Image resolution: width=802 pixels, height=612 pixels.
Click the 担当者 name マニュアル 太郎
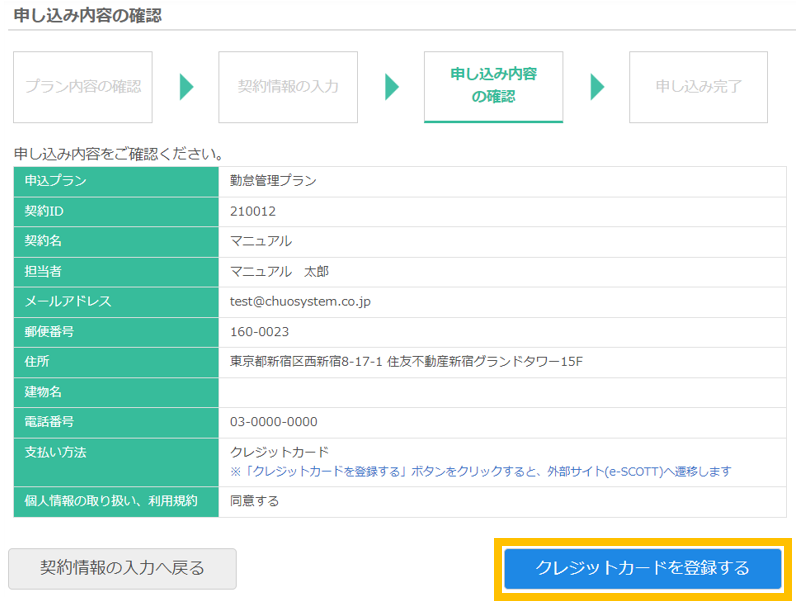click(279, 271)
